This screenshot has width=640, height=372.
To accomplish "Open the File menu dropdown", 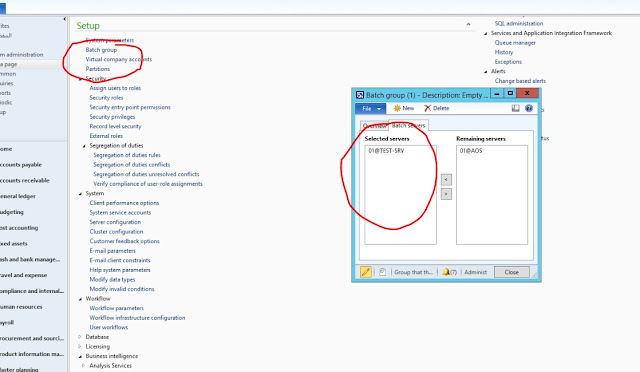I will pos(370,108).
